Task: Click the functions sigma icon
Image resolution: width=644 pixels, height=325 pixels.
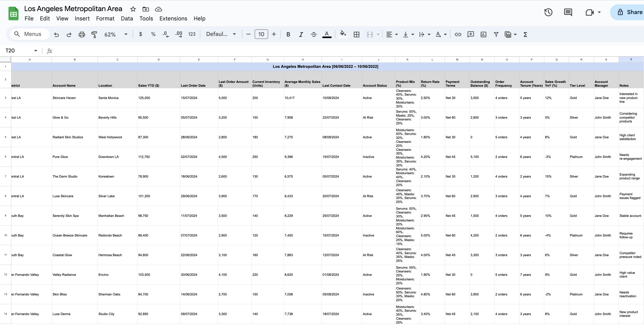Action: (x=525, y=34)
